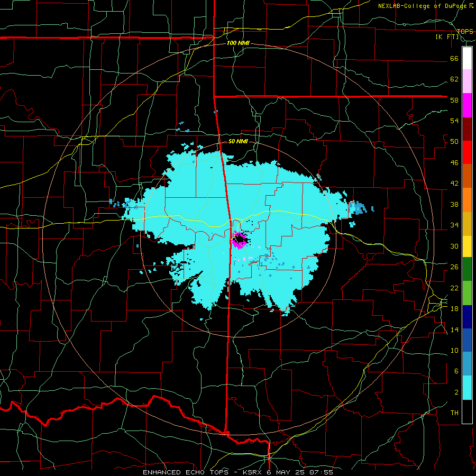
Task: Click the white swatch in the legend
Action: 467,58
